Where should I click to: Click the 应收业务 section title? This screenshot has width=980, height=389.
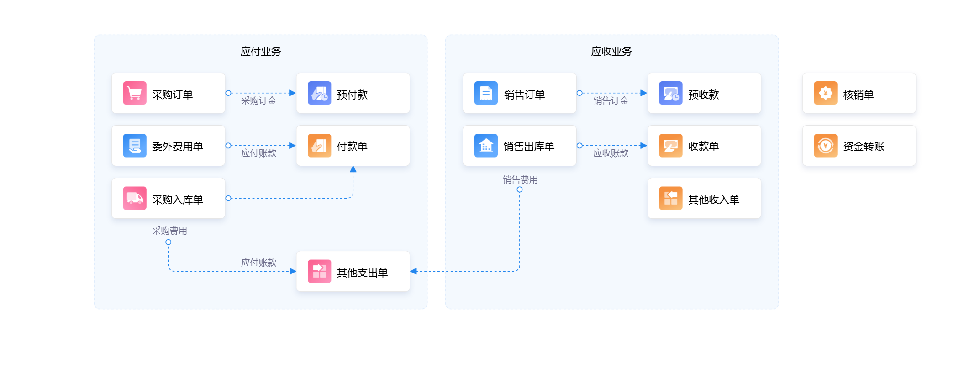(x=611, y=52)
